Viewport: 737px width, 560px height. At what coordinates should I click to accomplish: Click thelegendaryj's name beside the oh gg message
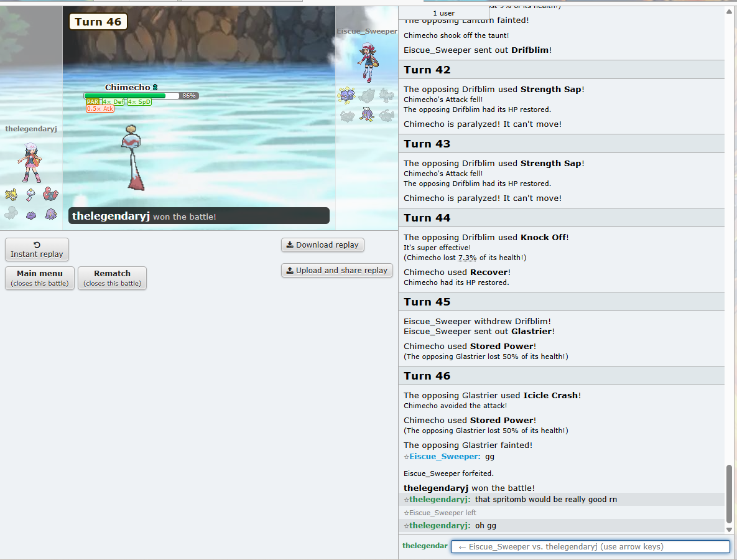440,526
